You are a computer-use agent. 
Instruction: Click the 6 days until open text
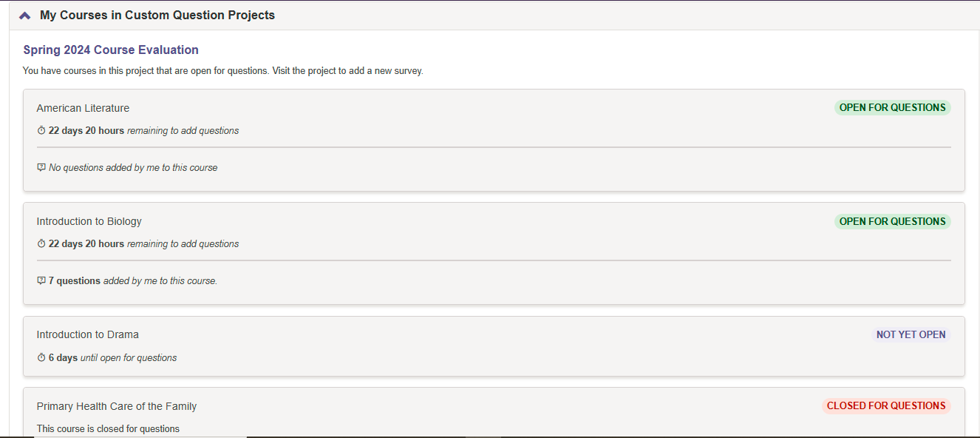point(112,358)
